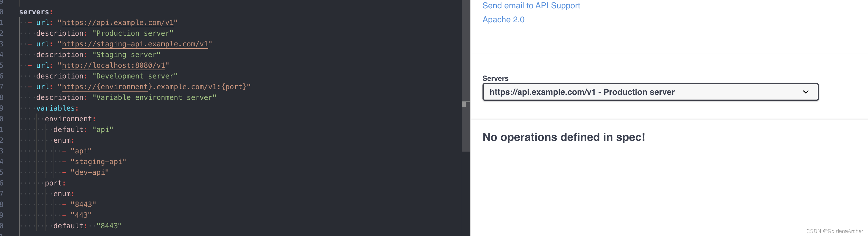Open Send email to API Support link

pos(531,6)
